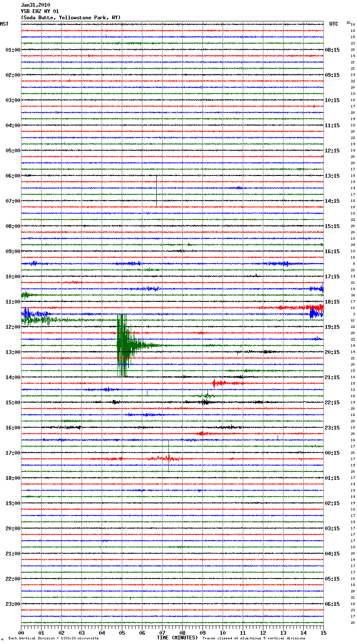Click the 14:15 UTC time label
The image size is (357, 644).
332,201
